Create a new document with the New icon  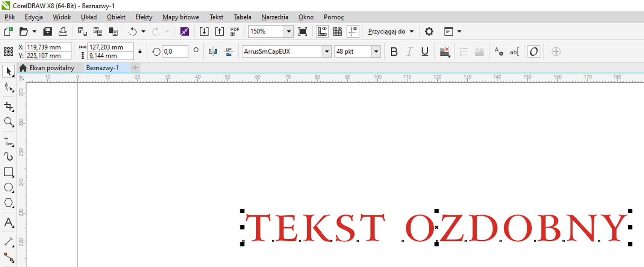(x=8, y=32)
